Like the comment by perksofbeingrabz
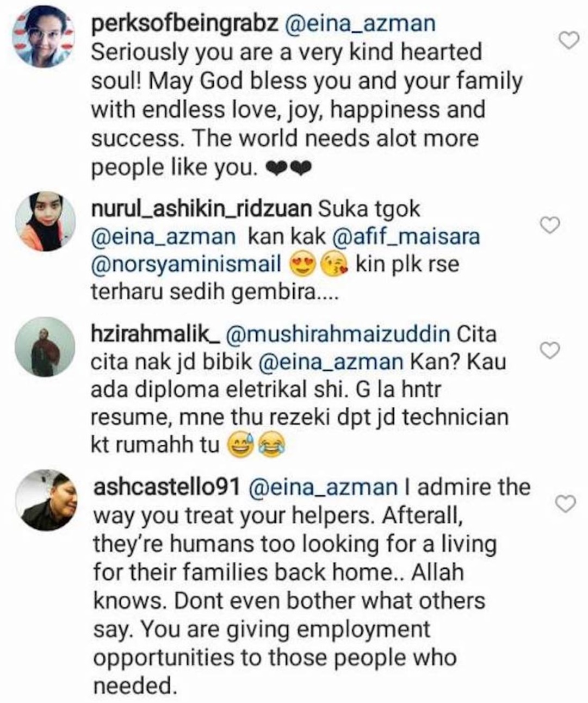Screen dimensions: 588x703 coord(569,40)
